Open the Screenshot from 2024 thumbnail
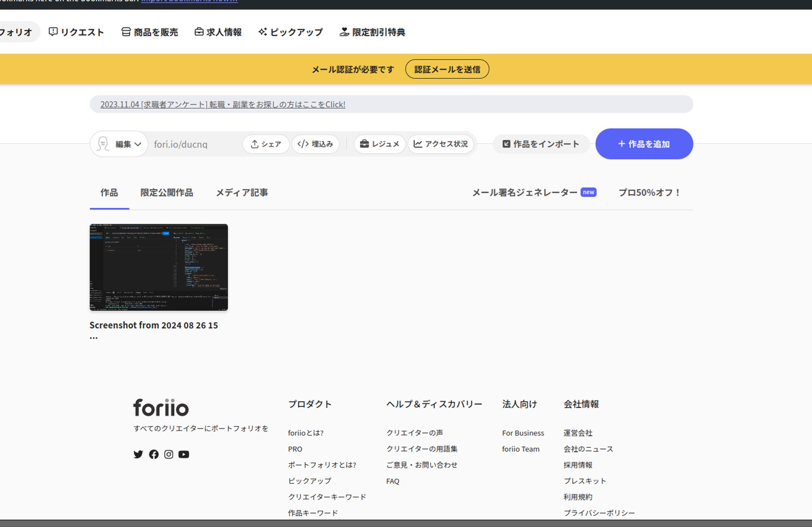Image resolution: width=812 pixels, height=527 pixels. [159, 267]
